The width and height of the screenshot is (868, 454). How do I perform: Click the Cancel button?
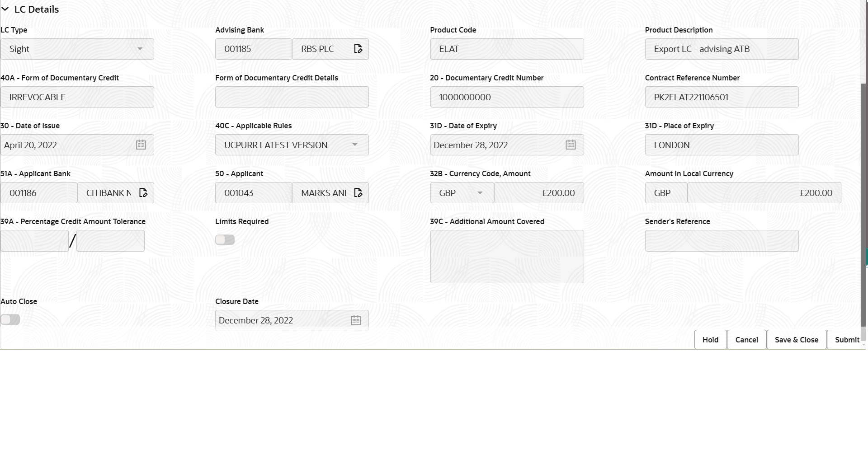click(746, 339)
